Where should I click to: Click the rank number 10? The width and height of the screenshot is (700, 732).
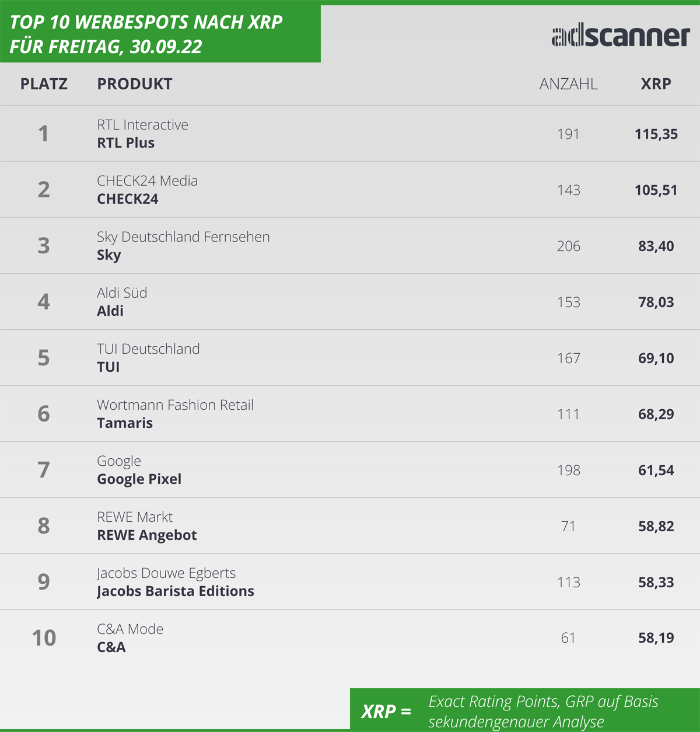pyautogui.click(x=44, y=638)
